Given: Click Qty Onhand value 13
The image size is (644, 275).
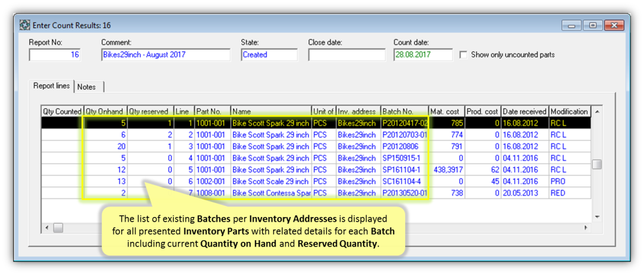Looking at the screenshot, I should point(105,181).
